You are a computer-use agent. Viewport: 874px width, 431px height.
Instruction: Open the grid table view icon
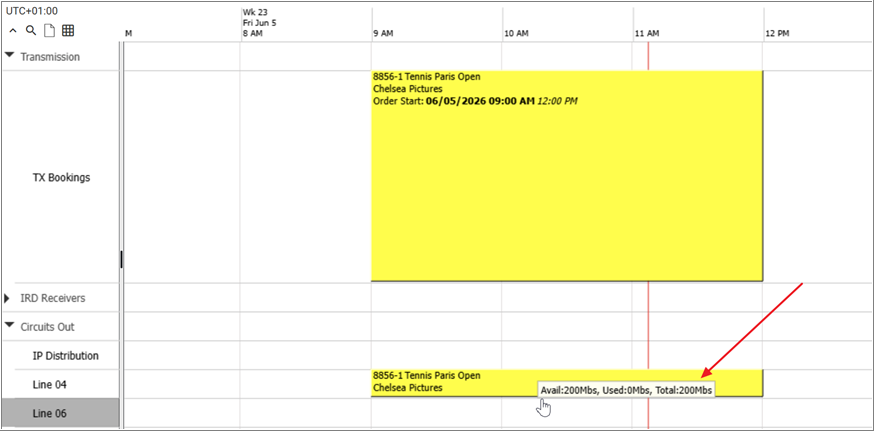pyautogui.click(x=68, y=31)
